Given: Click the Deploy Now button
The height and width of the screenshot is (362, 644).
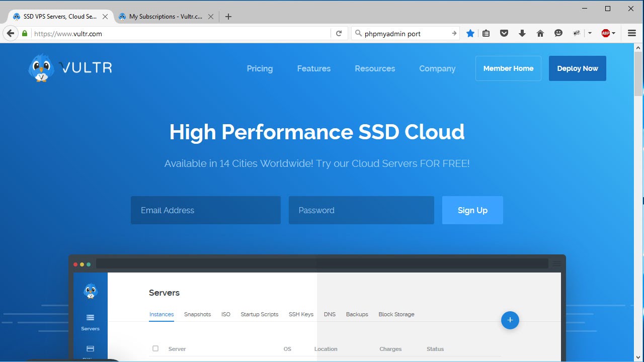Looking at the screenshot, I should click(x=578, y=68).
